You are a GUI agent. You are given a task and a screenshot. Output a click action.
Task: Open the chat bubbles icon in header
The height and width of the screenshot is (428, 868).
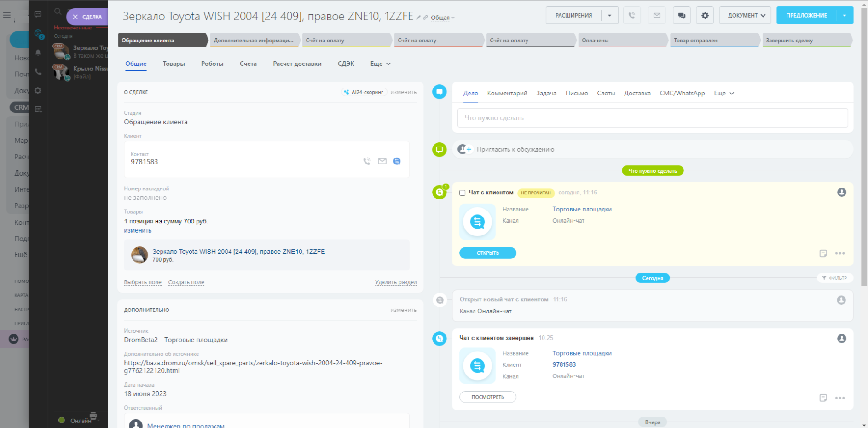click(x=682, y=15)
